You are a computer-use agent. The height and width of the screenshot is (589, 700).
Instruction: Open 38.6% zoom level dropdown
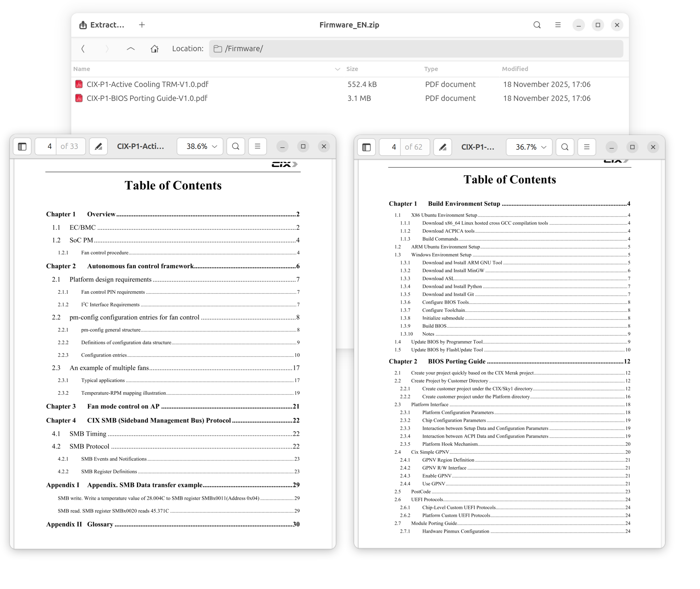click(x=200, y=147)
